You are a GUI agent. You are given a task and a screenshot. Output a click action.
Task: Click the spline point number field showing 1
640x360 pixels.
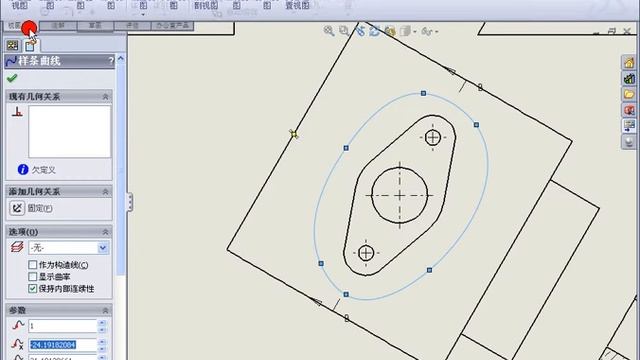[x=63, y=326]
